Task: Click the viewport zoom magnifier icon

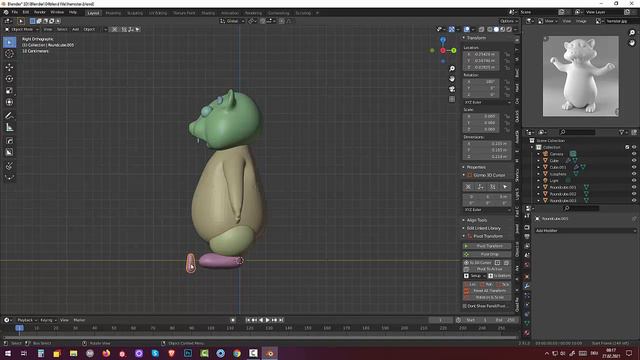Action: click(452, 68)
